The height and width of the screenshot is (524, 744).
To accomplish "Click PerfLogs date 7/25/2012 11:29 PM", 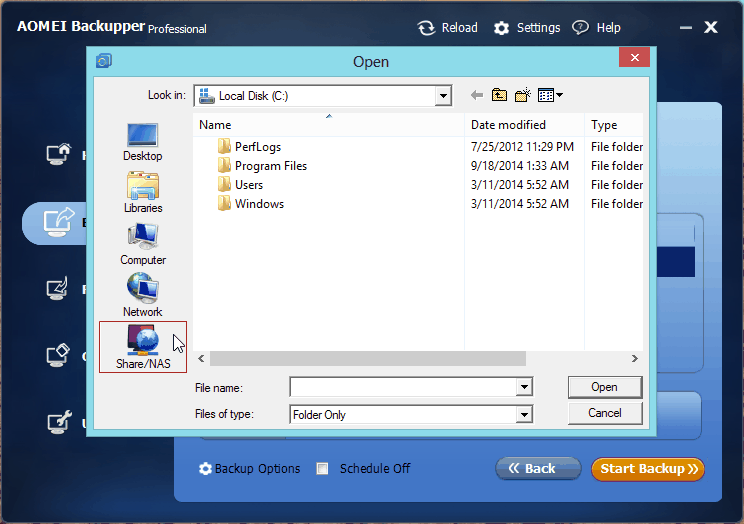I will coord(522,147).
